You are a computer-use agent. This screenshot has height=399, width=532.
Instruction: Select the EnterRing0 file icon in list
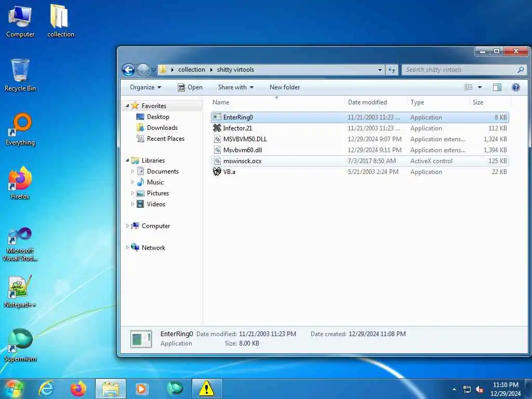coord(217,117)
